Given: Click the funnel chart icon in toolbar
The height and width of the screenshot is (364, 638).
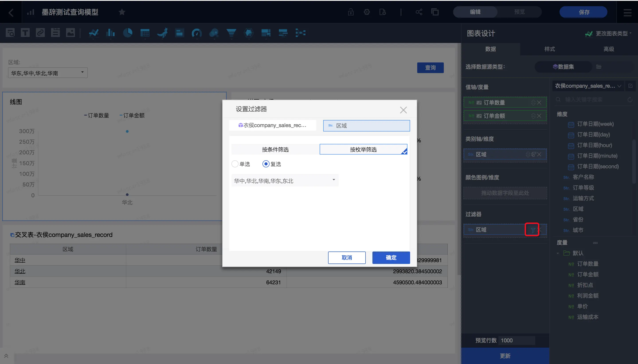Looking at the screenshot, I should point(231,33).
